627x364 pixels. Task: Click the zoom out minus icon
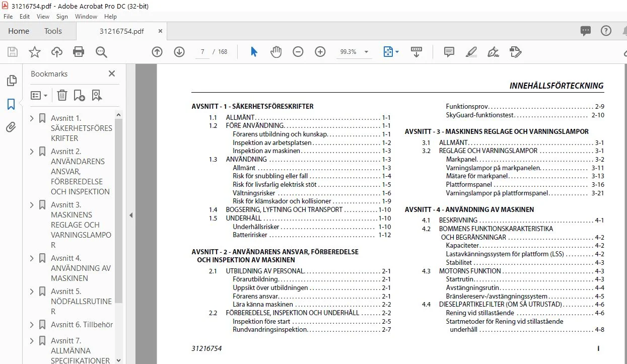[298, 52]
